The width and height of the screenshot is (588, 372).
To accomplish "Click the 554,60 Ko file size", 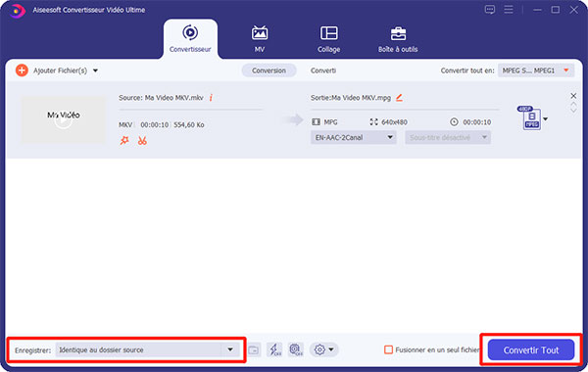I will pos(188,124).
